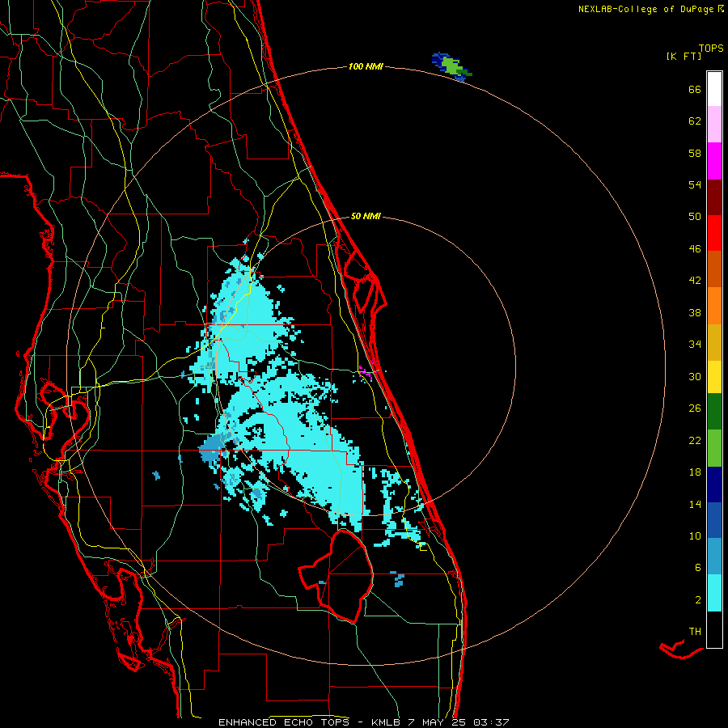Viewport: 728px width, 728px height.
Task: Click the '50' legend value
Action: [695, 216]
